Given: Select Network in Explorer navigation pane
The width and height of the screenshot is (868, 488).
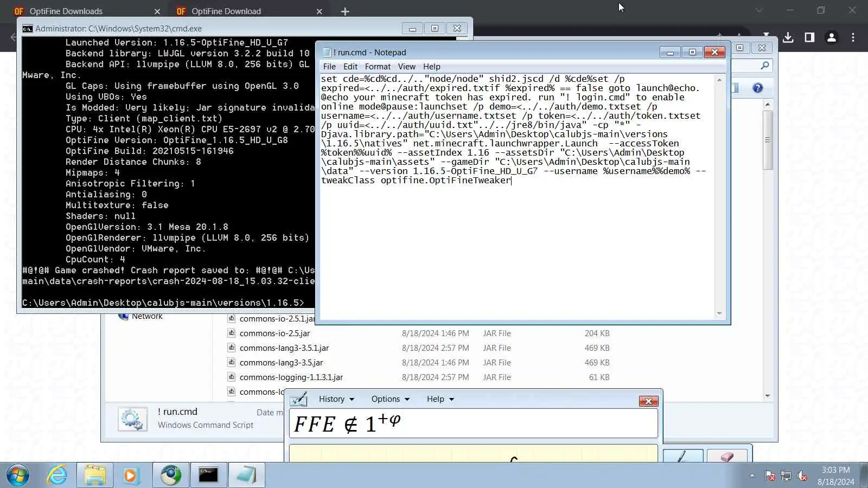Looking at the screenshot, I should click(x=147, y=317).
